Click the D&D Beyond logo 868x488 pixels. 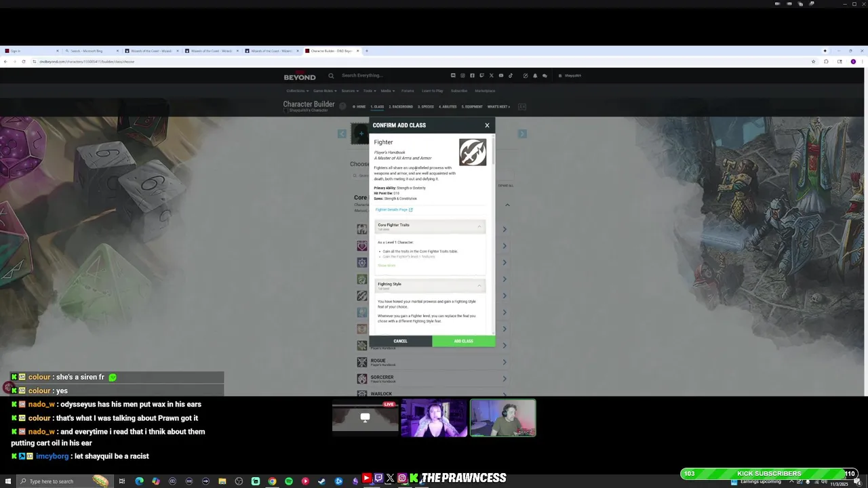300,77
